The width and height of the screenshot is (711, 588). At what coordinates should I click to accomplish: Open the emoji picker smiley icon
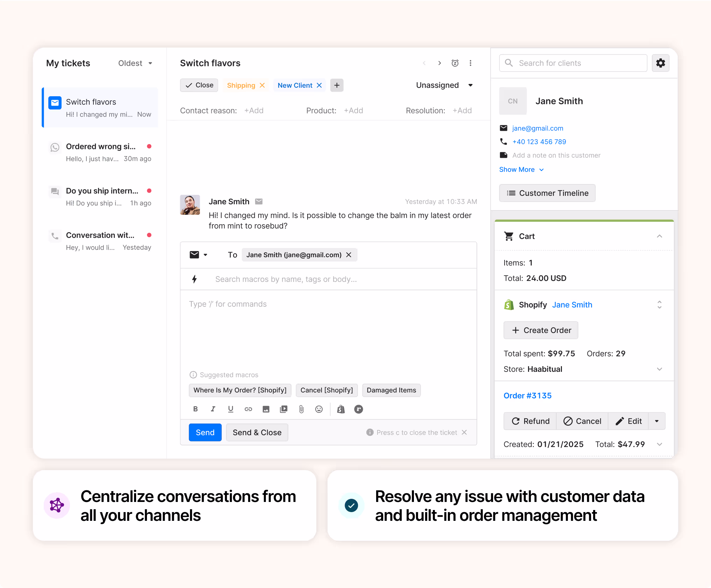(319, 409)
